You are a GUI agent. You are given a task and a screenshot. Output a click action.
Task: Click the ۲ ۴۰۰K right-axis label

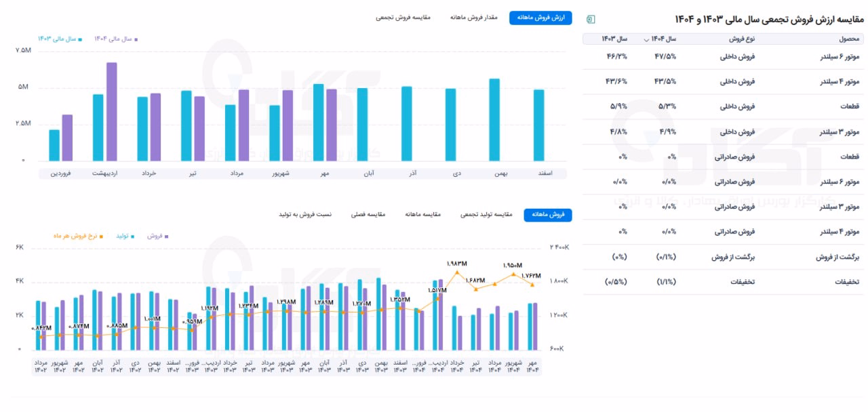click(x=560, y=248)
